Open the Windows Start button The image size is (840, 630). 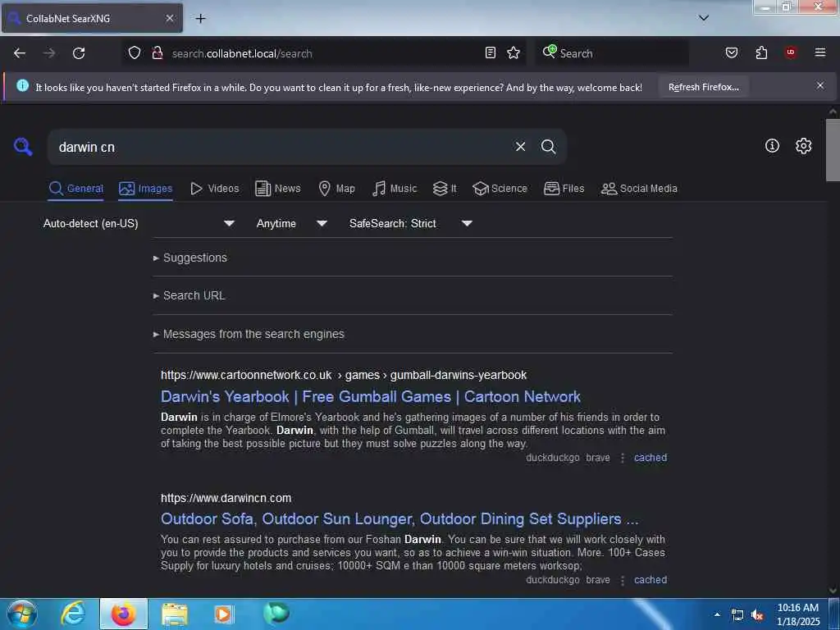[22, 614]
